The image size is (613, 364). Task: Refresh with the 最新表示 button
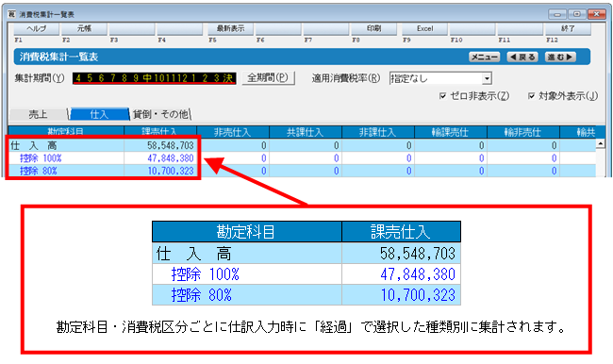(230, 29)
